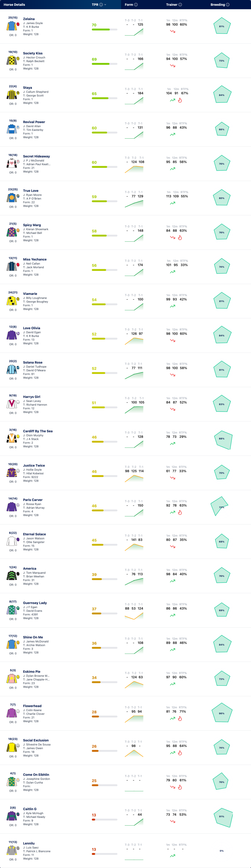Expand the TPR sort dropdown chevron

[105, 5]
